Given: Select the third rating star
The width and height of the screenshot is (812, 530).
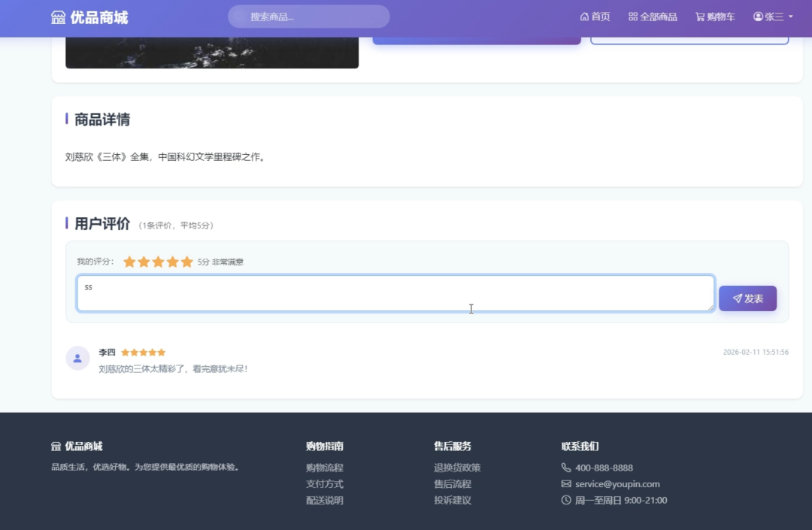Looking at the screenshot, I should (x=159, y=262).
